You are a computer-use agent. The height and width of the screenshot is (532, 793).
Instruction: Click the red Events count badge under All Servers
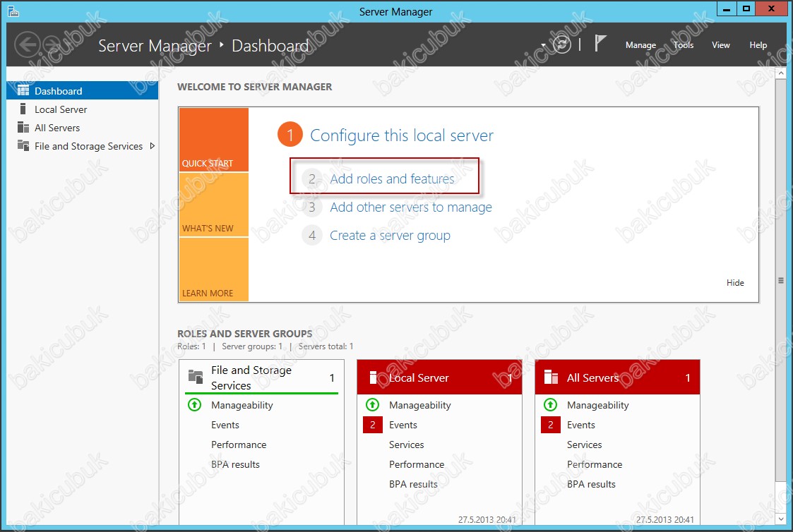coord(551,425)
